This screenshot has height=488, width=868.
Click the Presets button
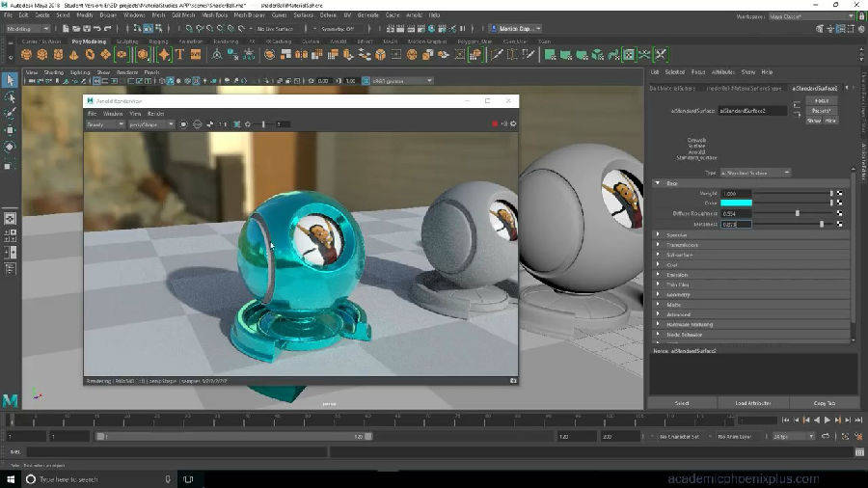(821, 110)
